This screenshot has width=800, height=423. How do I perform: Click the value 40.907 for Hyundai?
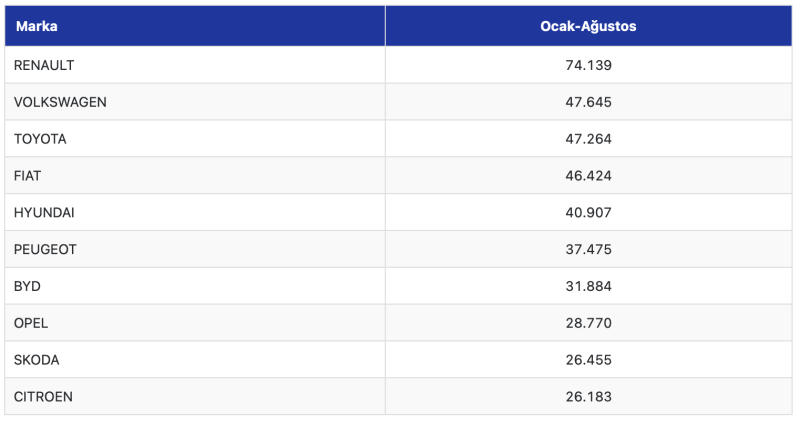(588, 212)
